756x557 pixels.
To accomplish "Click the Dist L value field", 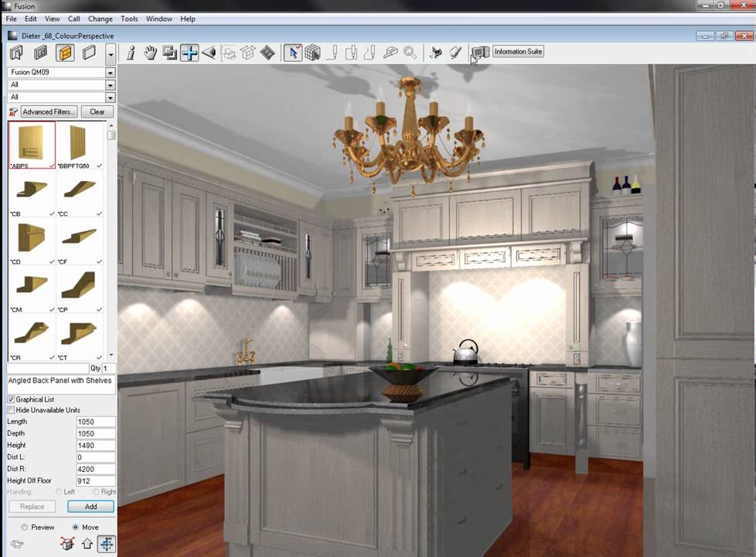I will 96,457.
